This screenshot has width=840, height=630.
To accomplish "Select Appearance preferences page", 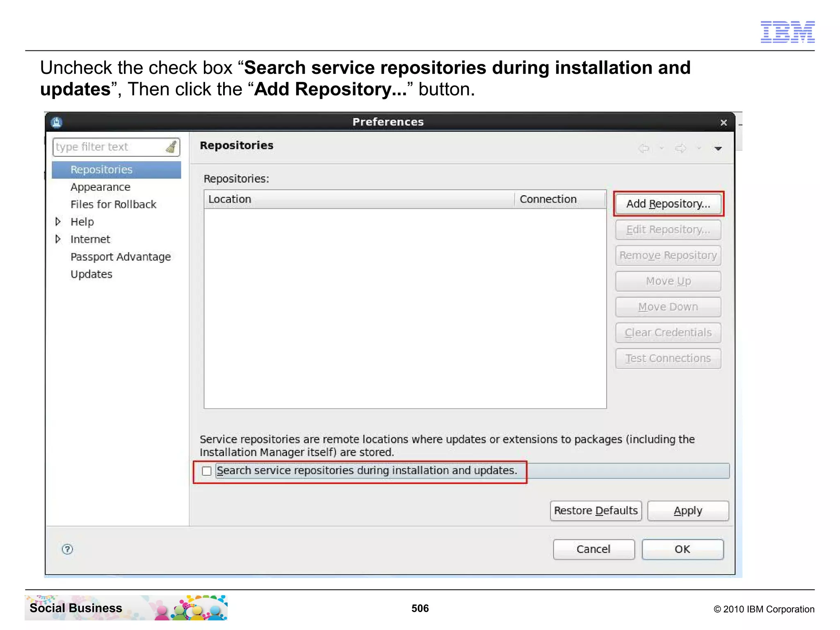I will point(100,187).
